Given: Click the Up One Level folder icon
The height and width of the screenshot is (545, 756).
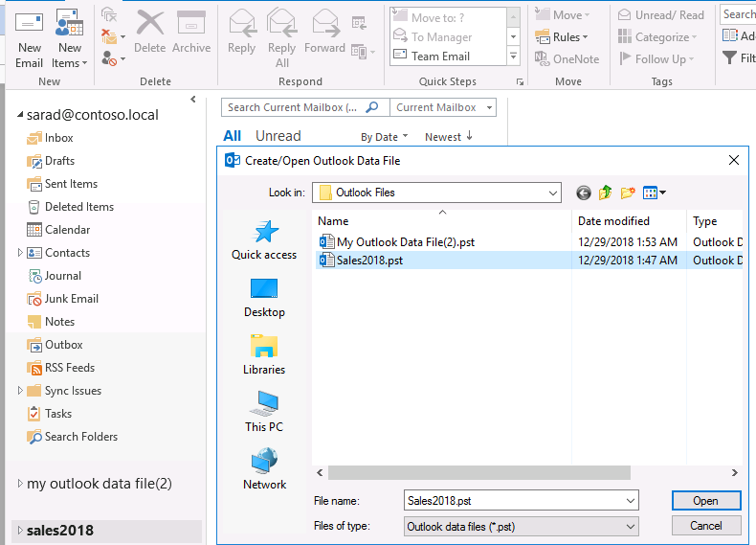Looking at the screenshot, I should coord(606,193).
